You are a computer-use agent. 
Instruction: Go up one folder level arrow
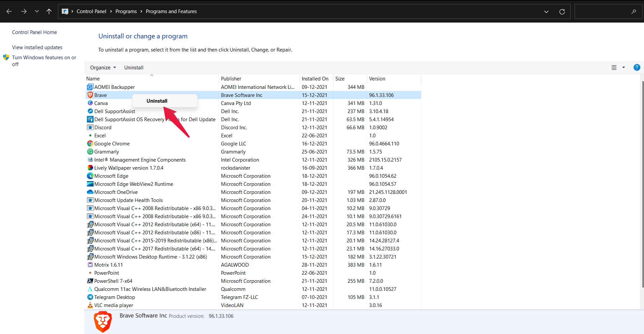49,11
